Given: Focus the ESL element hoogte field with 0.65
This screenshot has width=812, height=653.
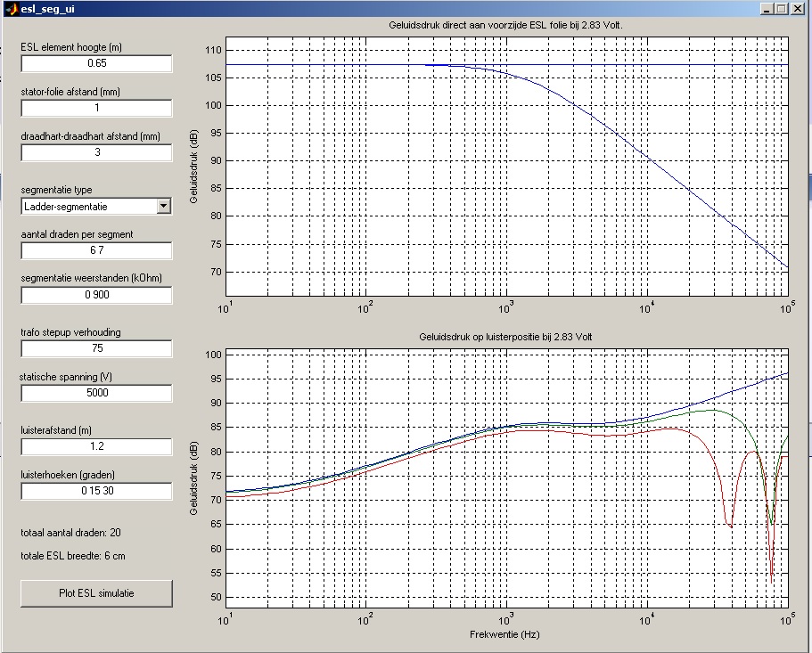Looking at the screenshot, I should (96, 63).
